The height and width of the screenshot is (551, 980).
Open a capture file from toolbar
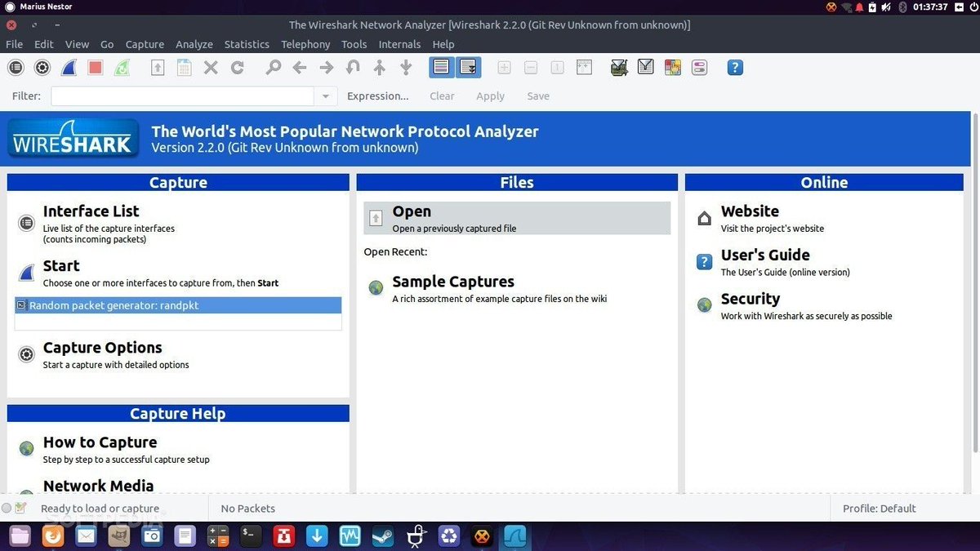click(x=158, y=68)
